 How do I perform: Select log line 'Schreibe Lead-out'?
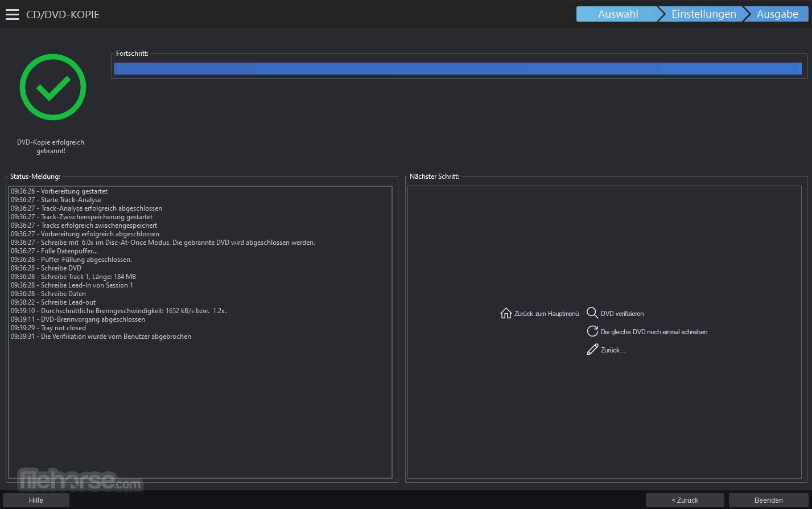click(x=53, y=302)
